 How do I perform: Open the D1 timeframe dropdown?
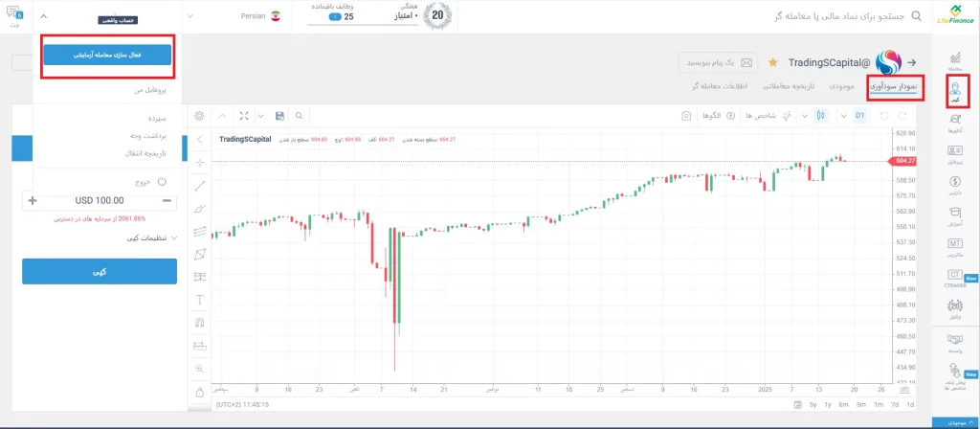pos(859,116)
